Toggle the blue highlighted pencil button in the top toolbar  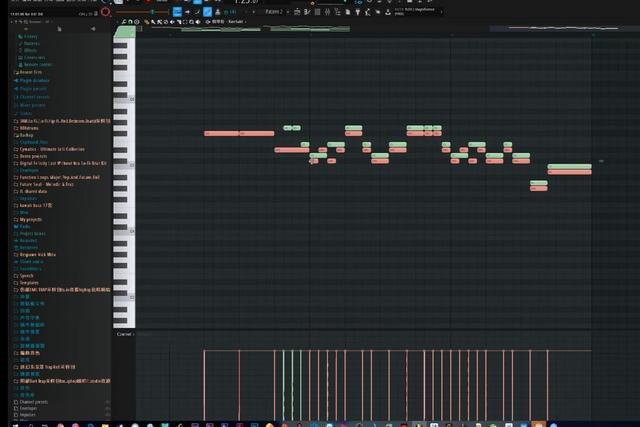click(208, 12)
